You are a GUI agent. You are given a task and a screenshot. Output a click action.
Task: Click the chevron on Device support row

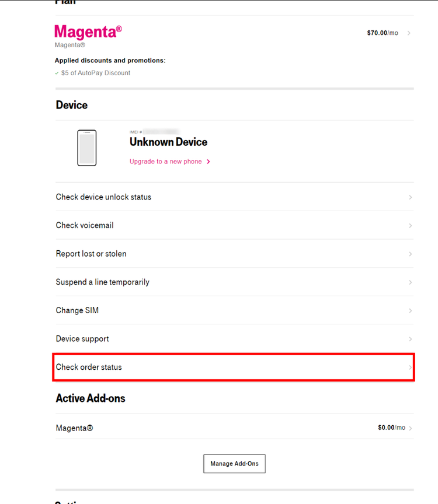pyautogui.click(x=411, y=339)
